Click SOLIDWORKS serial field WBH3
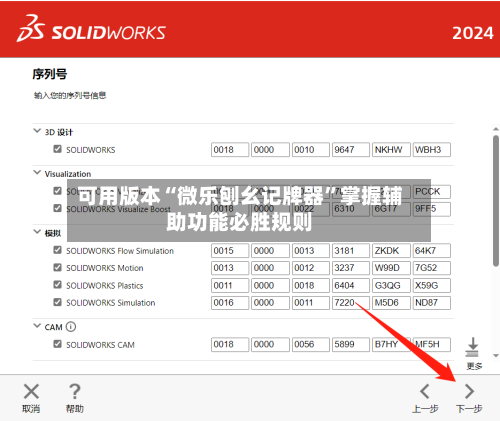Image resolution: width=500 pixels, height=421 pixels. click(x=432, y=150)
